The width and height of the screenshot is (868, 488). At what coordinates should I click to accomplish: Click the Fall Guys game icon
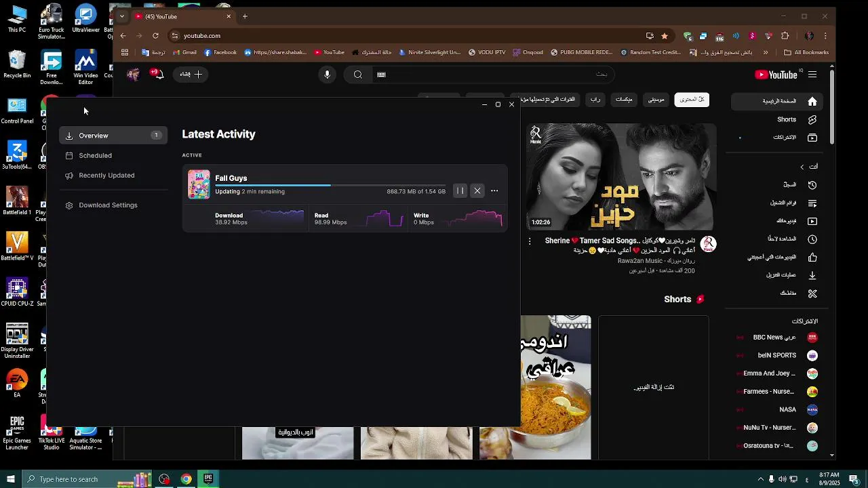199,184
